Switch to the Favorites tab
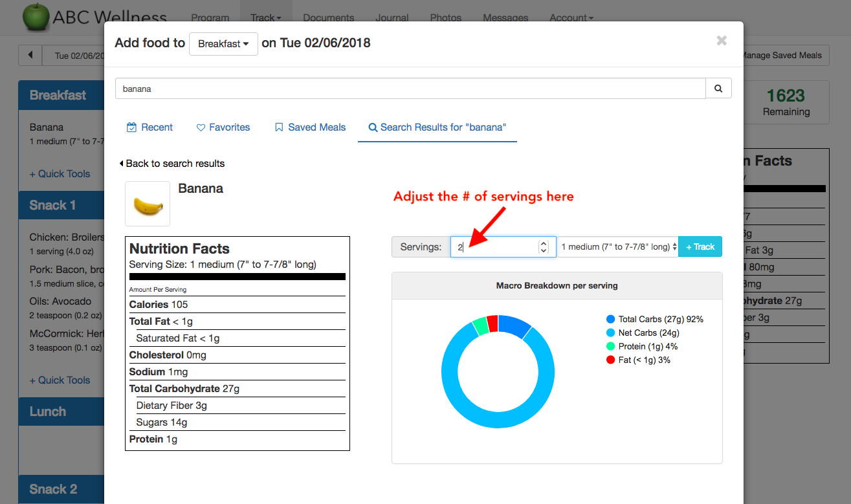The width and height of the screenshot is (851, 504). click(223, 127)
